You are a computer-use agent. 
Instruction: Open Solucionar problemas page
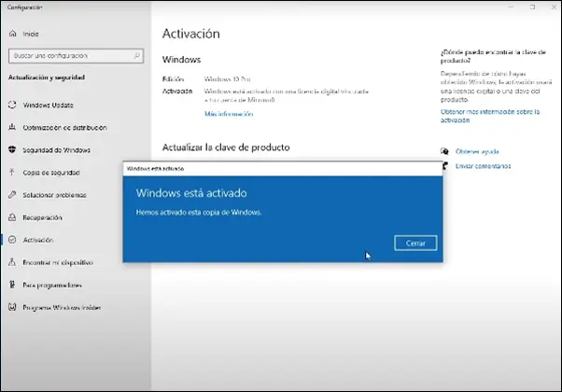54,195
